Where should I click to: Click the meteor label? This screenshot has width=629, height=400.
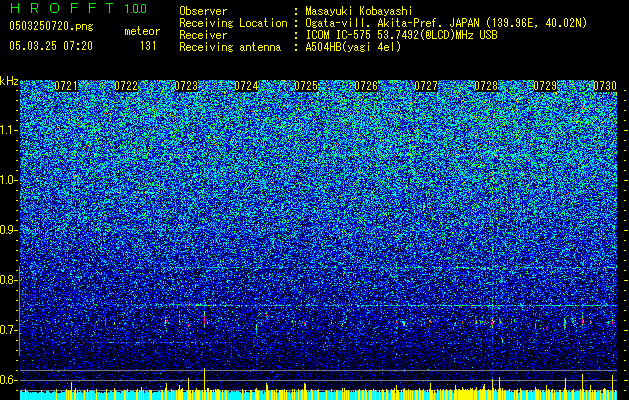[142, 31]
